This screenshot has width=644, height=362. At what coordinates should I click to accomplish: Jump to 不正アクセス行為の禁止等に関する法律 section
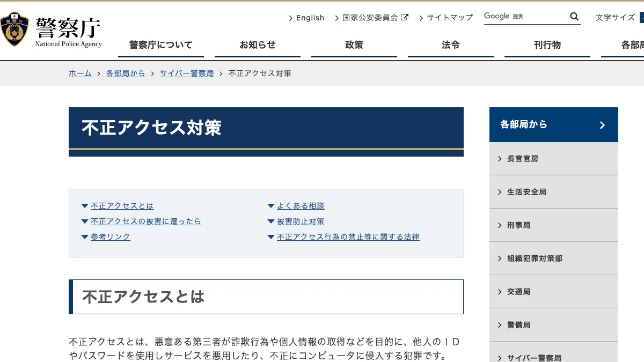(x=348, y=237)
